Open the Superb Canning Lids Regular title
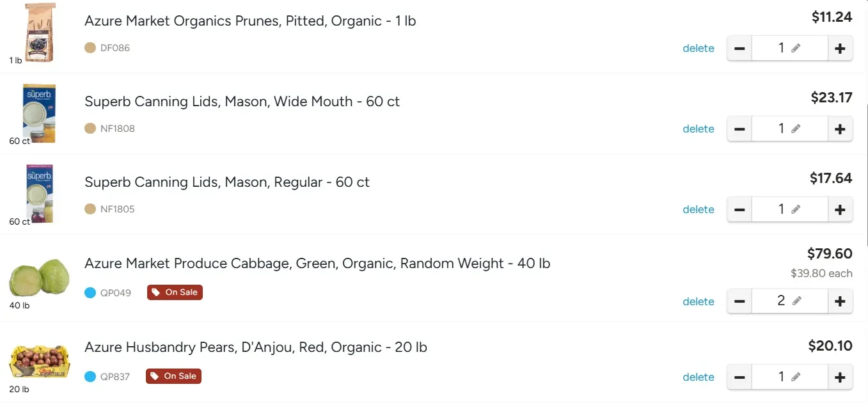The width and height of the screenshot is (868, 405). (227, 182)
